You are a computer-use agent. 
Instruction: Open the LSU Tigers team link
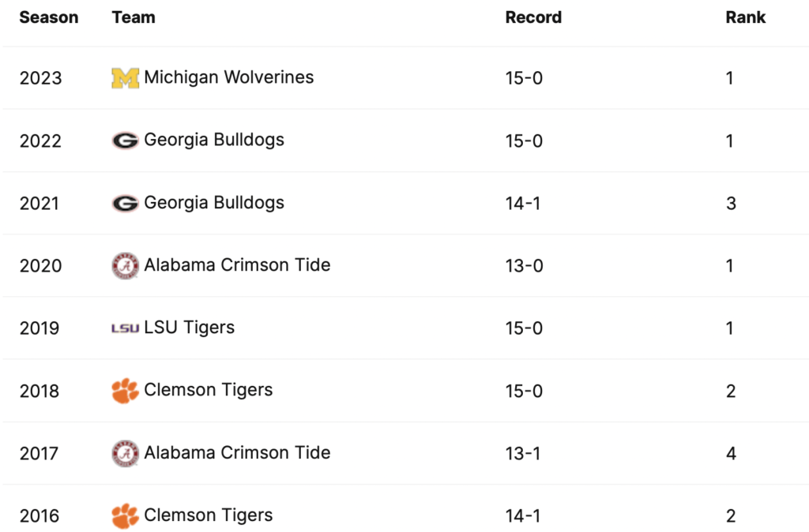(189, 328)
